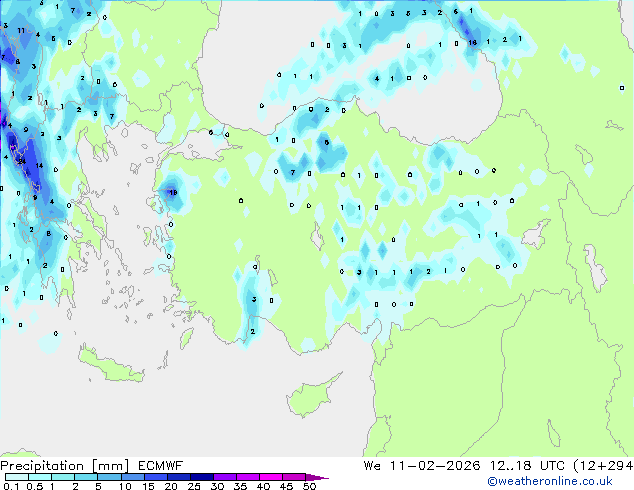Select the "35" legend tick label
Screen dimensions: 634x490
[x=240, y=486]
